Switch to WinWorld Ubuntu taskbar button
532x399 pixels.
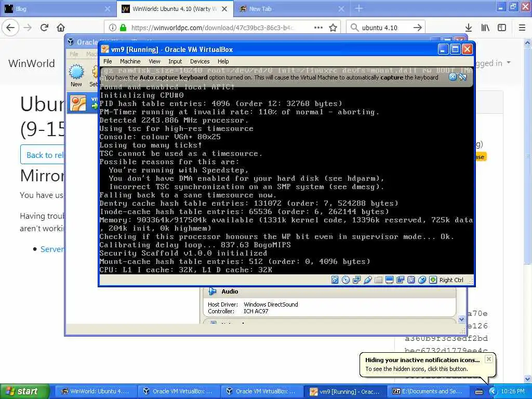95,391
